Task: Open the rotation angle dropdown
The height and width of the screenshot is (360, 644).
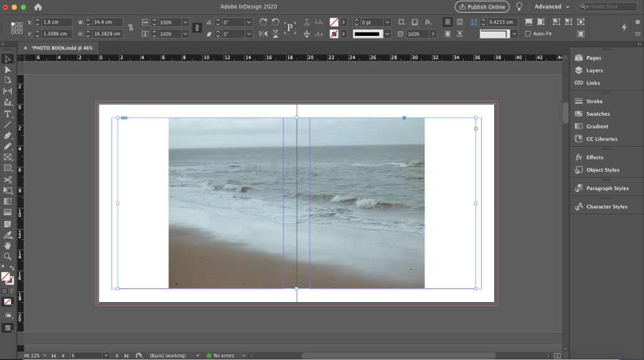Action: [x=249, y=22]
